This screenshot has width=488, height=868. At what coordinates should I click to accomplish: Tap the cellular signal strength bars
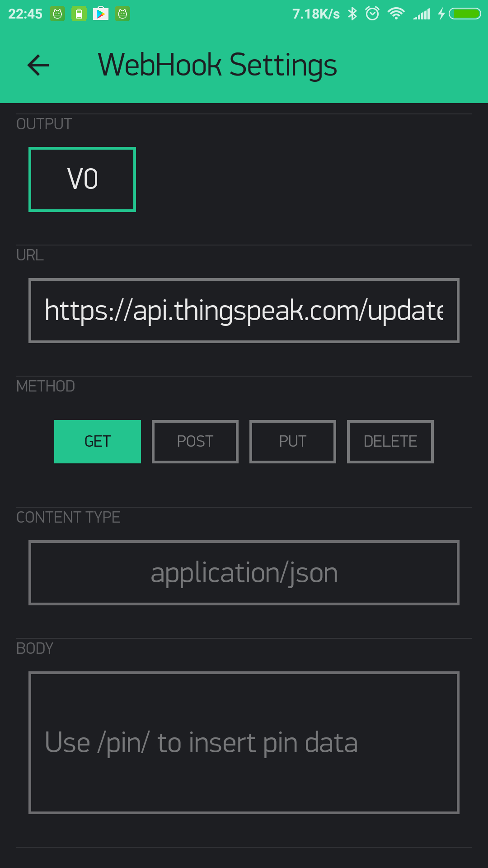click(422, 14)
